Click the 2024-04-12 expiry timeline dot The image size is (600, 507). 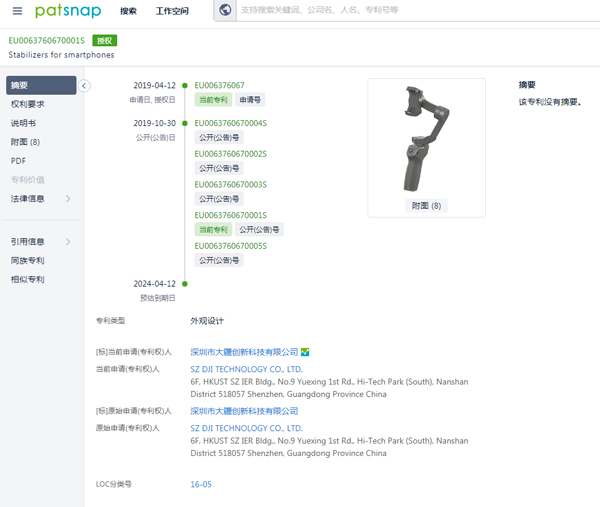[185, 284]
